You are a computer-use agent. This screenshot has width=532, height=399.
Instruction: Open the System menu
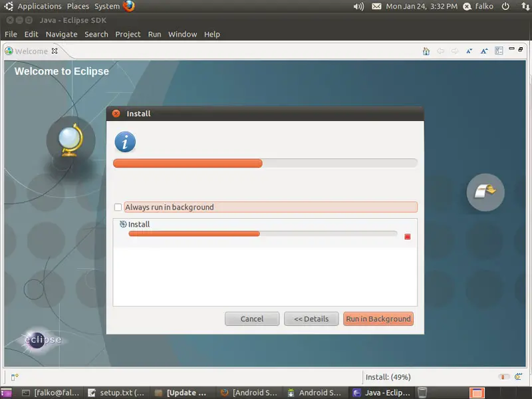pyautogui.click(x=107, y=6)
